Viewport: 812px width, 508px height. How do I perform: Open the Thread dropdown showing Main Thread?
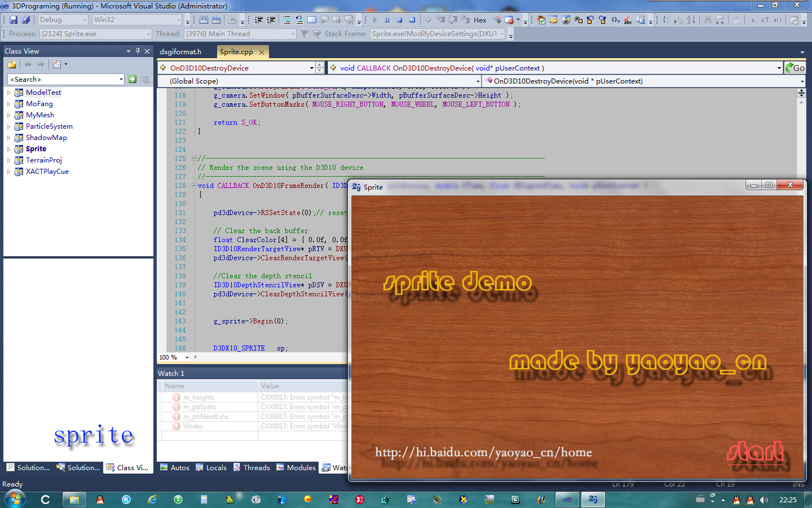pos(293,34)
